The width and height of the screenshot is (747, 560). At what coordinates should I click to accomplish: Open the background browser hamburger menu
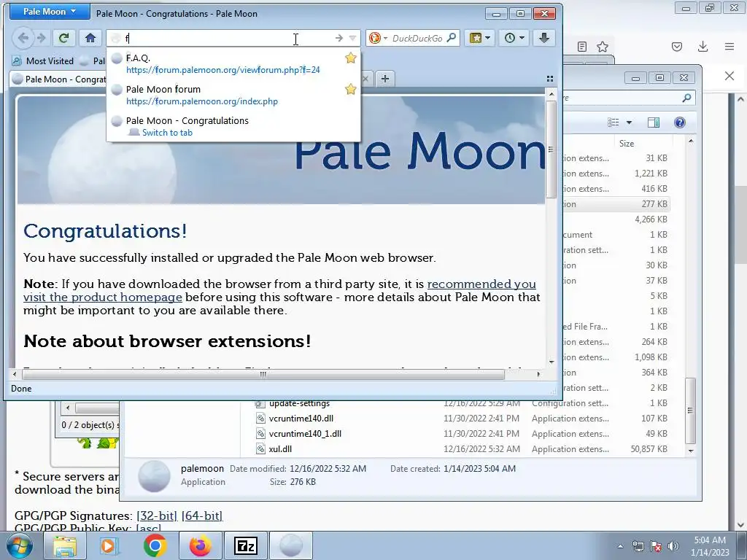pos(729,47)
